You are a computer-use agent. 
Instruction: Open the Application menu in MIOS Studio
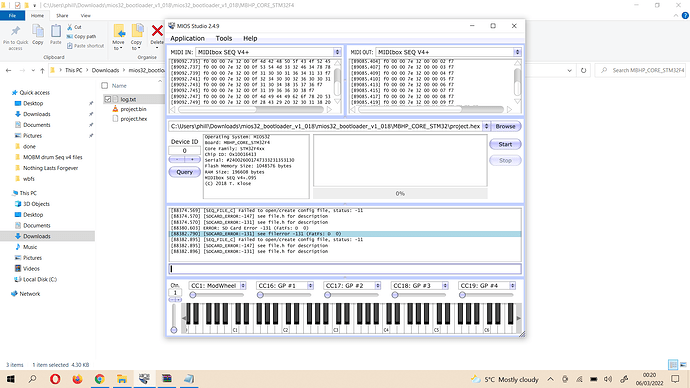click(x=187, y=38)
